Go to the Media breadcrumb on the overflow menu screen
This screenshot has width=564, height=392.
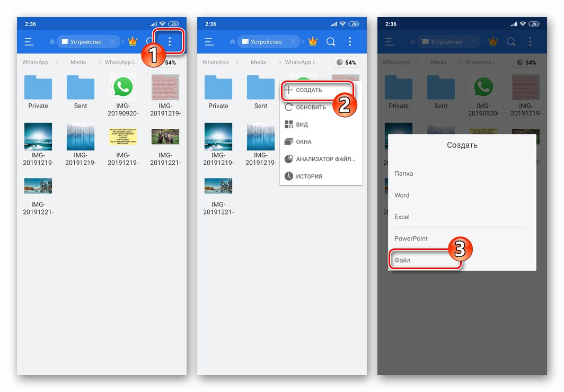click(258, 62)
